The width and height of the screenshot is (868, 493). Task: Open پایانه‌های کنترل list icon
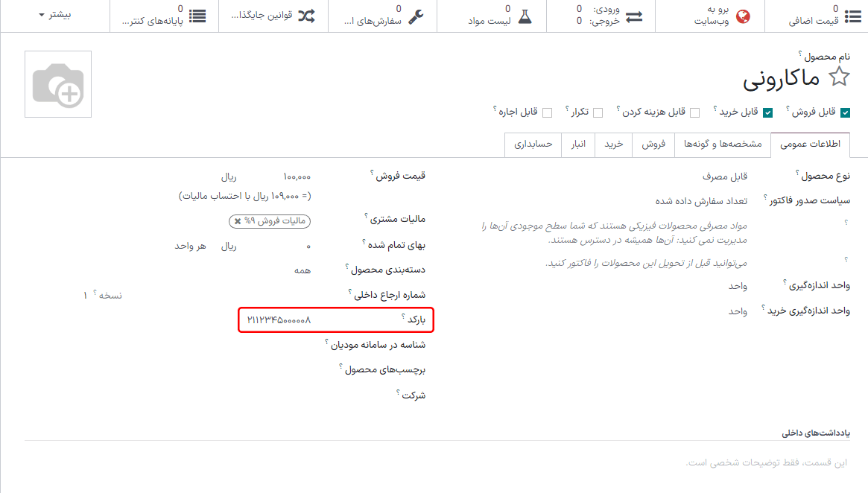pyautogui.click(x=197, y=16)
